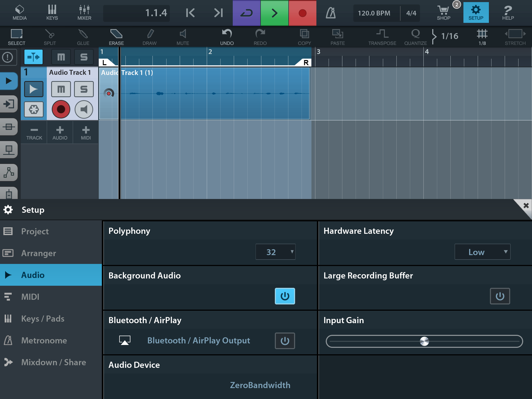Image resolution: width=532 pixels, height=399 pixels.
Task: Enable Bluetooth / AirPlay Output
Action: pos(285,341)
